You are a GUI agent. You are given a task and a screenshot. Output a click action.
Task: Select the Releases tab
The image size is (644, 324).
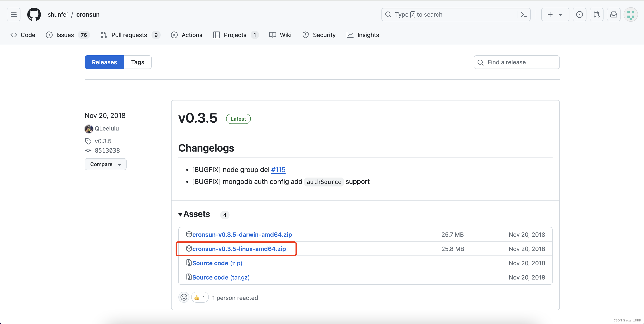pos(104,62)
